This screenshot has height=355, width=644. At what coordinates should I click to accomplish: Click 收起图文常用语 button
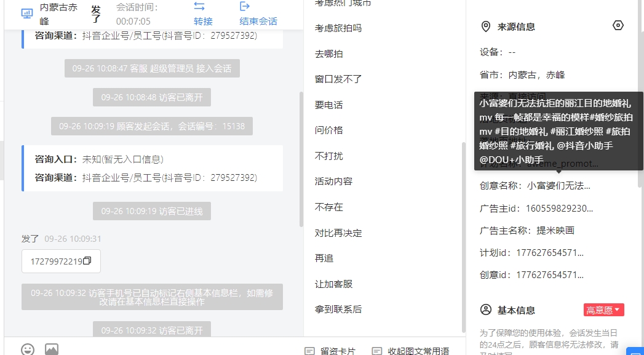[x=418, y=351]
